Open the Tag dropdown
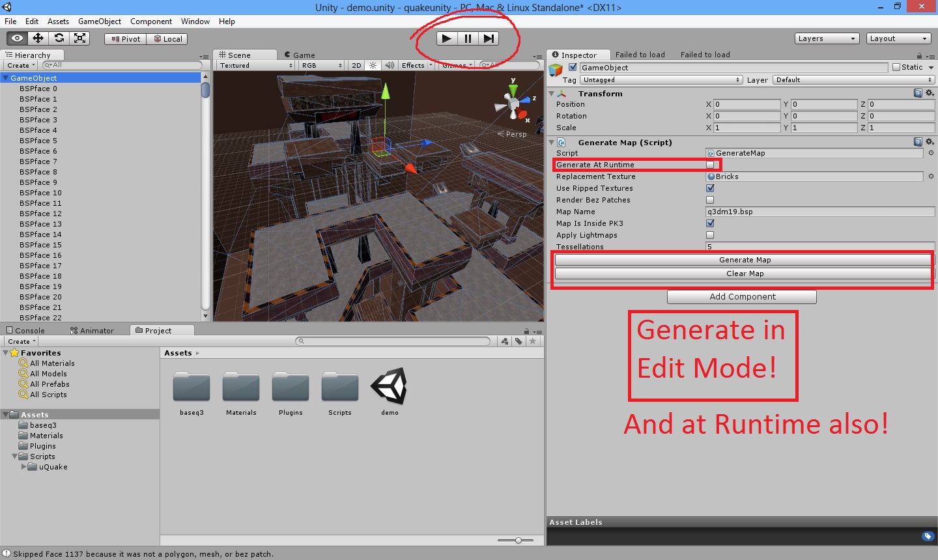 (x=661, y=80)
